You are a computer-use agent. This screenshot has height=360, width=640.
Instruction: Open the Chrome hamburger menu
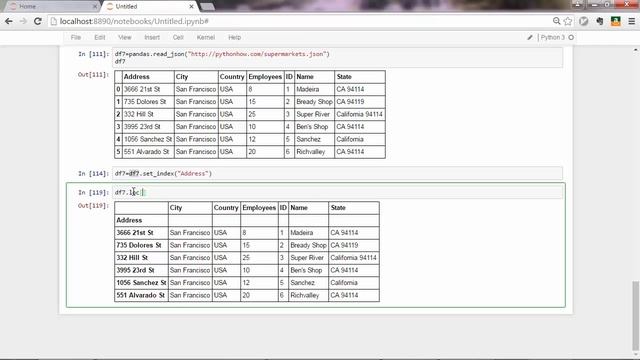(631, 21)
